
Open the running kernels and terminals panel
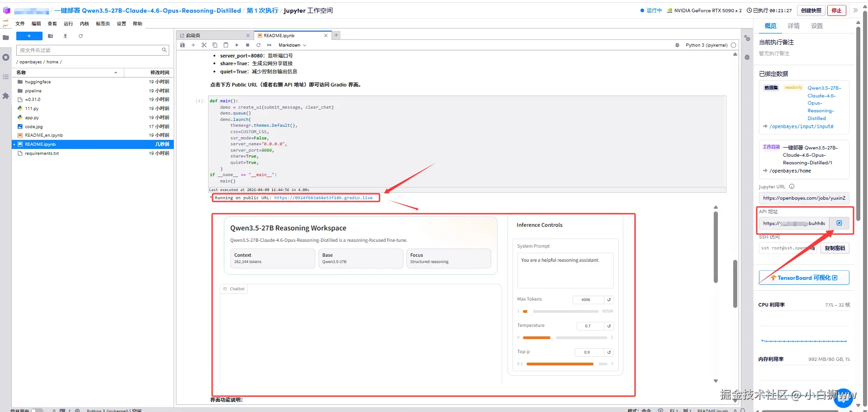click(x=6, y=57)
